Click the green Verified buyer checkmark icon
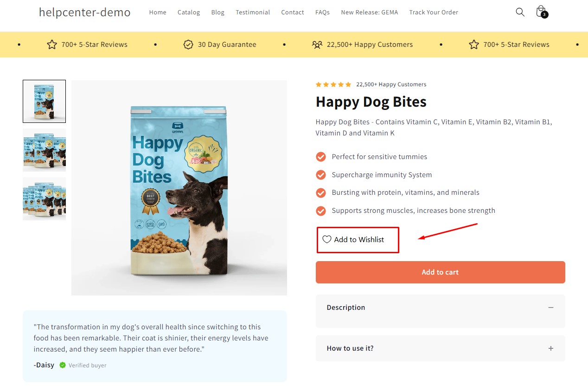 pos(63,365)
